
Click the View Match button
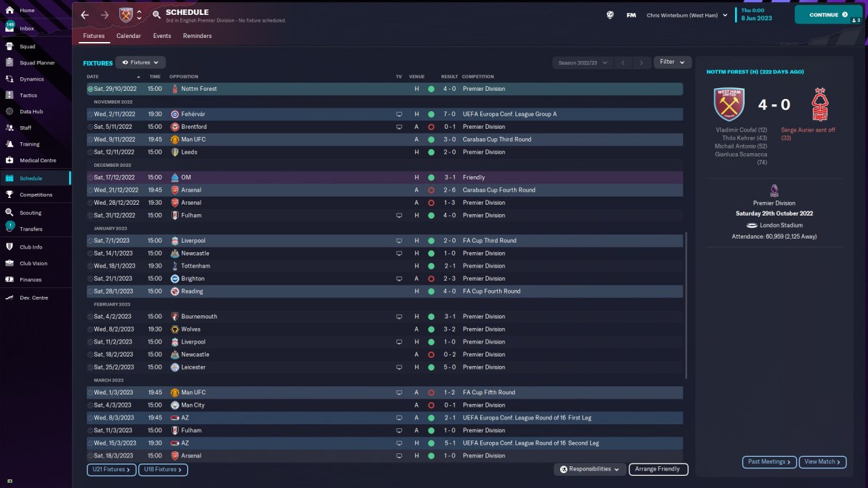[823, 462]
